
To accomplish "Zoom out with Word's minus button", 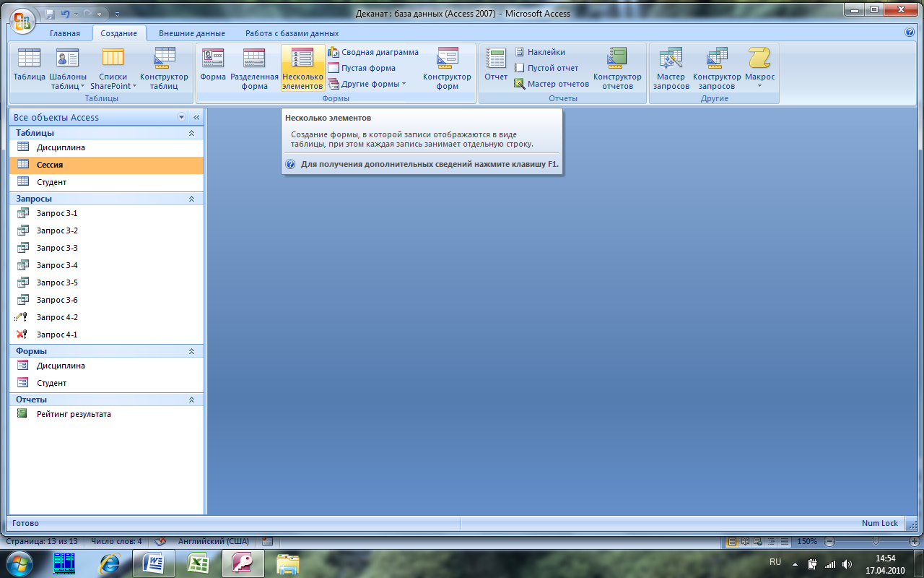I will 830,541.
